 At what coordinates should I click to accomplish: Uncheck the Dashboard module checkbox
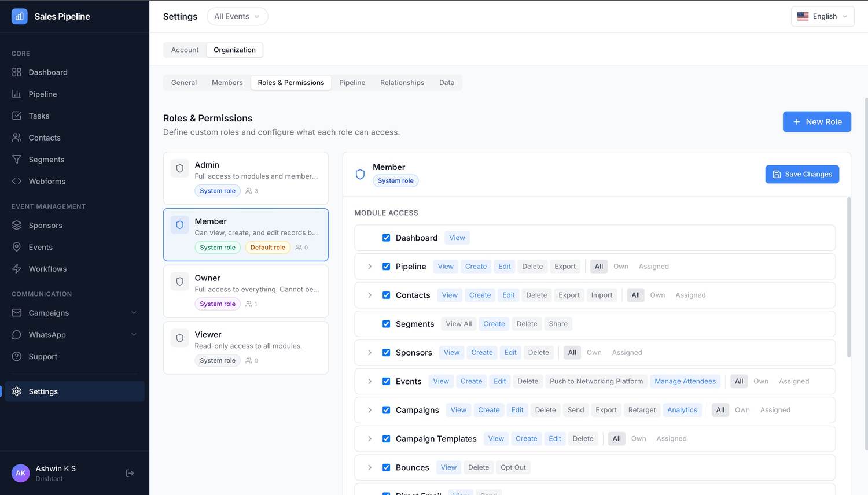386,238
